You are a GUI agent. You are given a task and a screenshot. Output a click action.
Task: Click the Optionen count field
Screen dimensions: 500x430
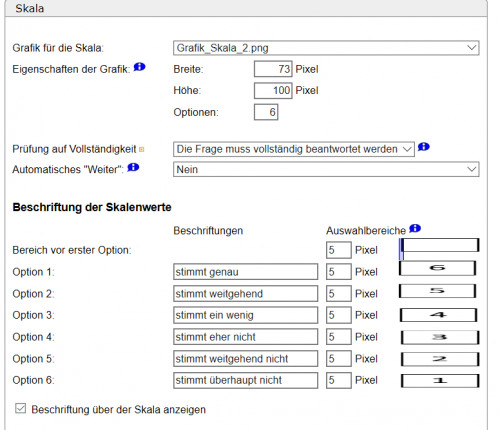pos(266,112)
